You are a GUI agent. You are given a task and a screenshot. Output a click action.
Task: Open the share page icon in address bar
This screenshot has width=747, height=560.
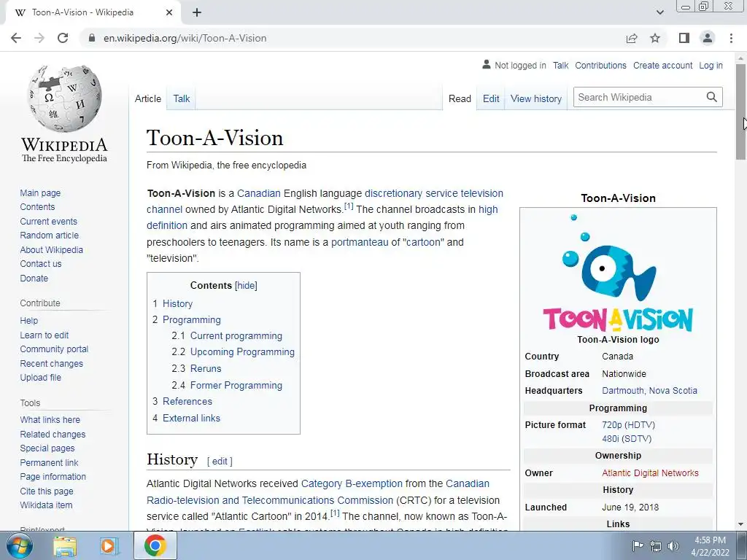pyautogui.click(x=632, y=38)
